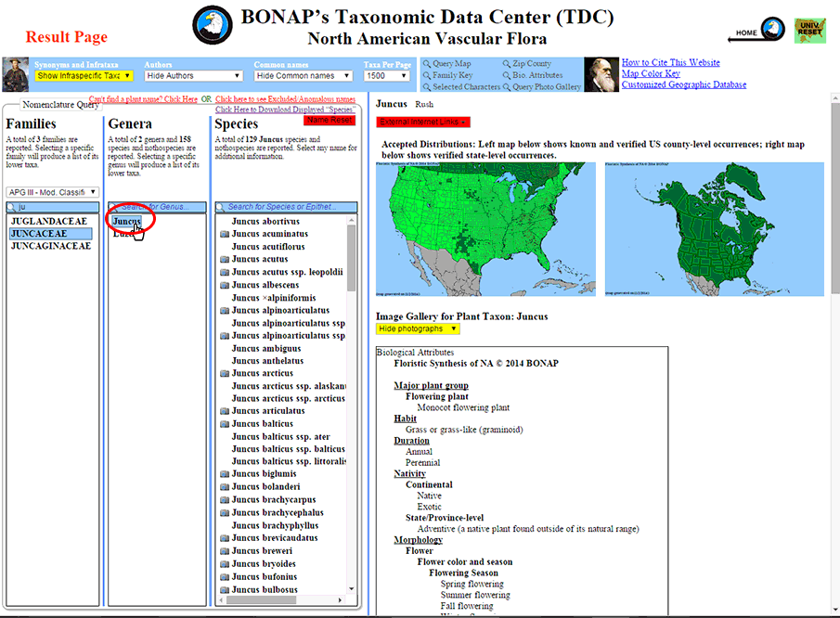Open Hide Common names dropdown
The image size is (840, 618).
(303, 76)
